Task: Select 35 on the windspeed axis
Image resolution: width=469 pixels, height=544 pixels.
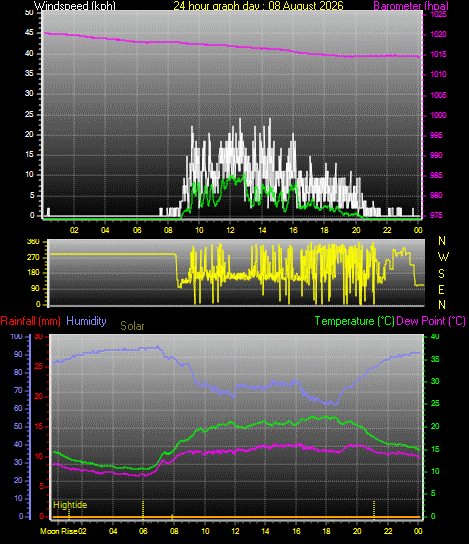Action: (29, 74)
